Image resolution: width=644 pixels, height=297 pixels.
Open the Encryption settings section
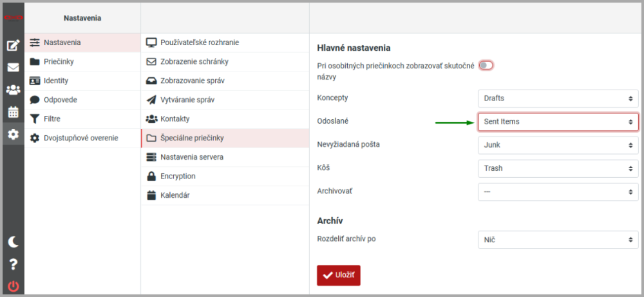(178, 176)
